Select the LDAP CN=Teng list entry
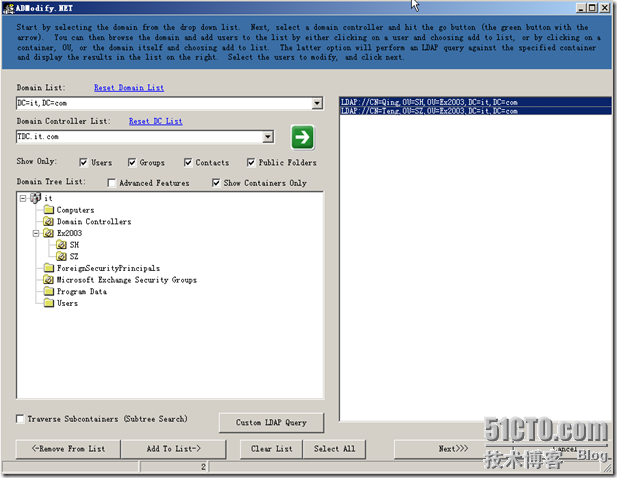617x478 pixels. coord(475,111)
